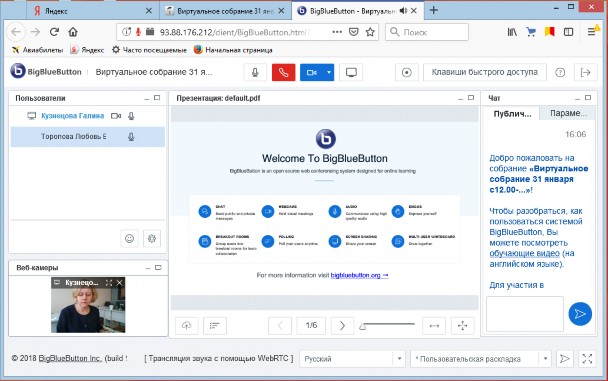Switch to the Яндекс browser tab
The image size is (608, 381).
(92, 11)
